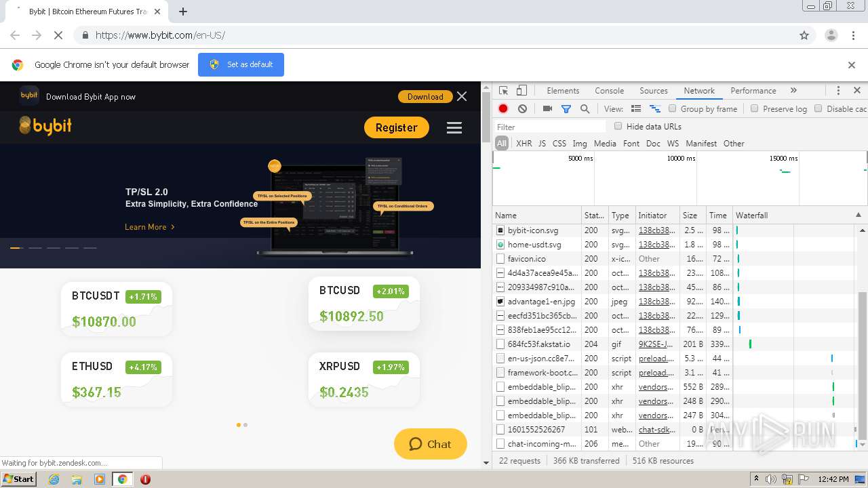This screenshot has height=488, width=868.
Task: Toggle the network filter funnel icon
Action: [x=566, y=108]
